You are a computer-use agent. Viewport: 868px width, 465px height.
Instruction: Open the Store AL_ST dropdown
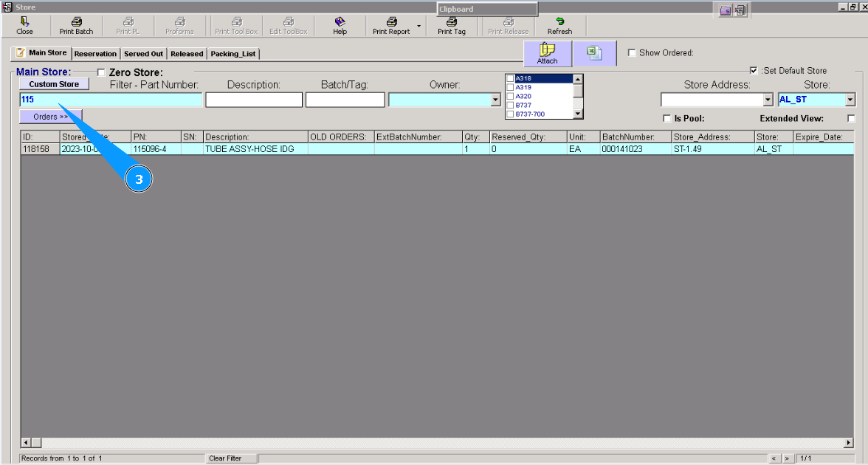point(850,100)
